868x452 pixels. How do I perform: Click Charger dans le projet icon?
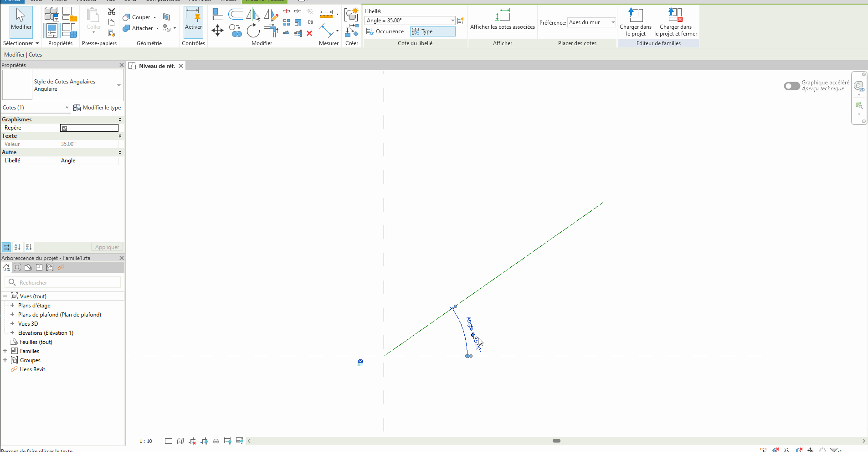[x=635, y=21]
